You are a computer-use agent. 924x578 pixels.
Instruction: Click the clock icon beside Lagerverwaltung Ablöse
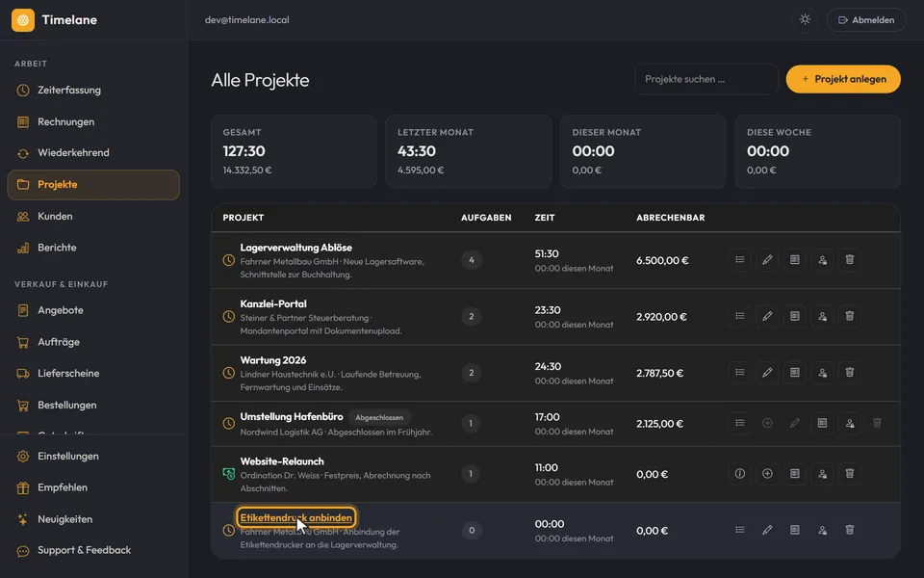[x=229, y=260]
